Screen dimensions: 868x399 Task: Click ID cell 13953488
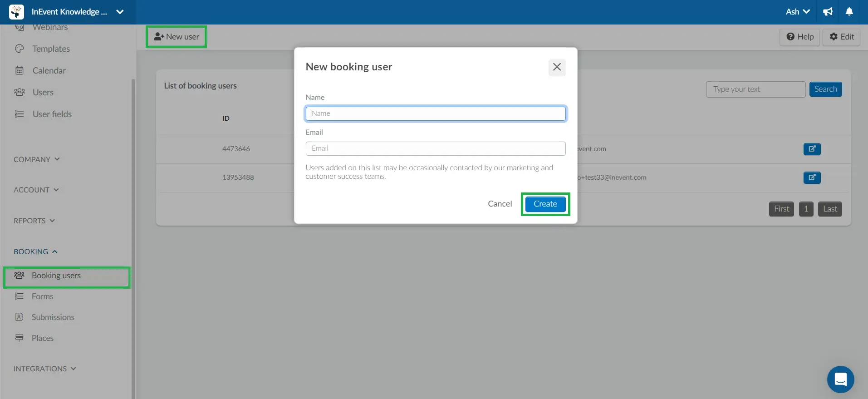[x=238, y=177]
